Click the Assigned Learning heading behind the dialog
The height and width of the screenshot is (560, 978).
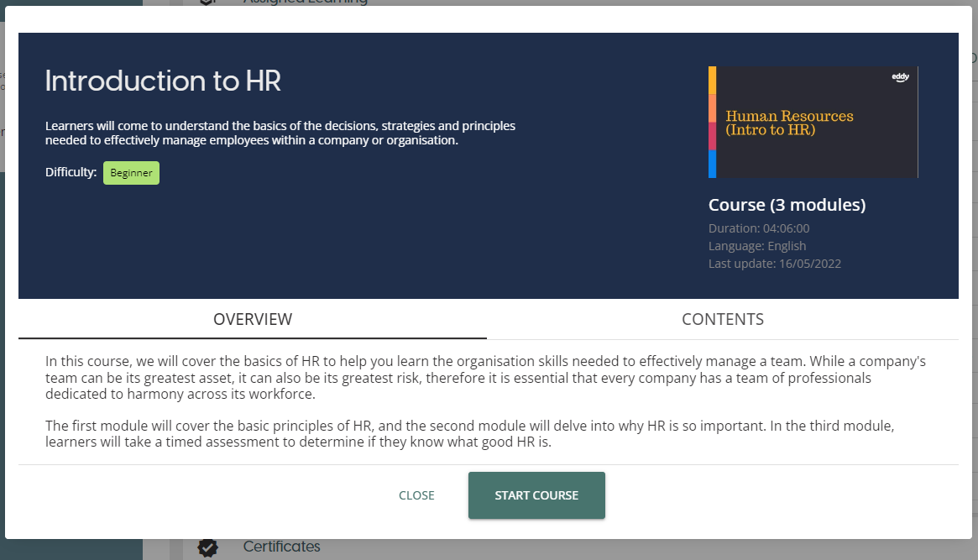tap(305, 3)
